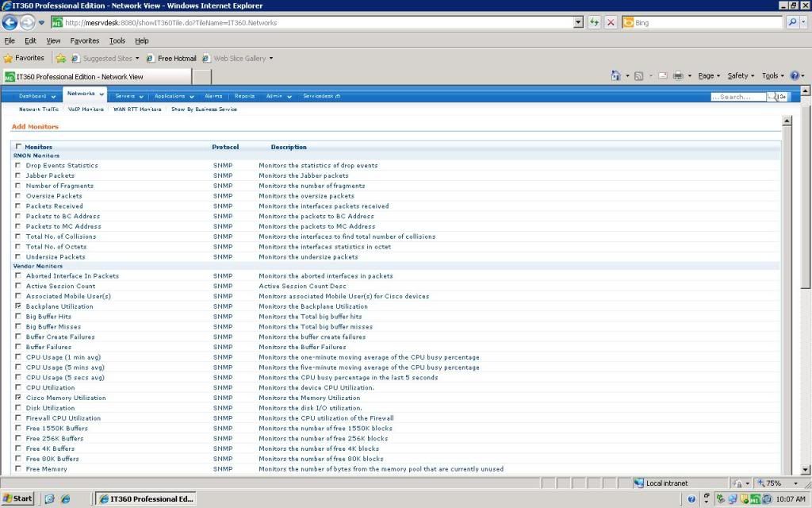This screenshot has height=508, width=812.
Task: Click the network computers tray icon
Action: [732, 499]
